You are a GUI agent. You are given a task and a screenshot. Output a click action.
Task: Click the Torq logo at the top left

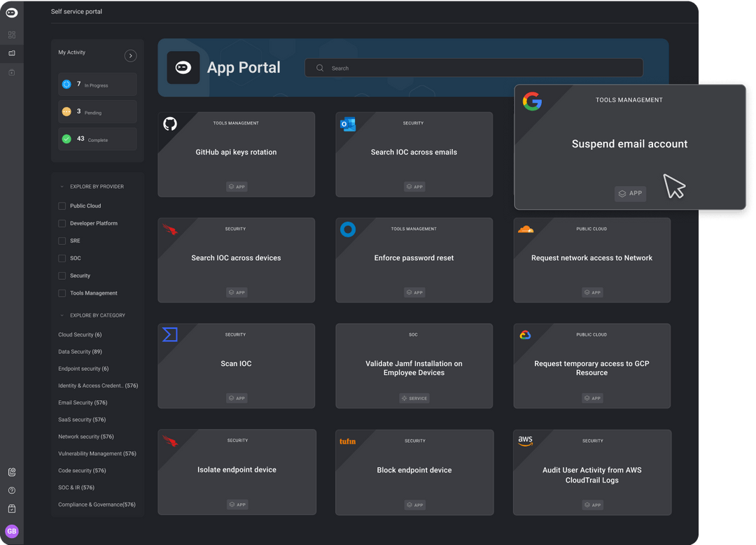[x=11, y=11]
